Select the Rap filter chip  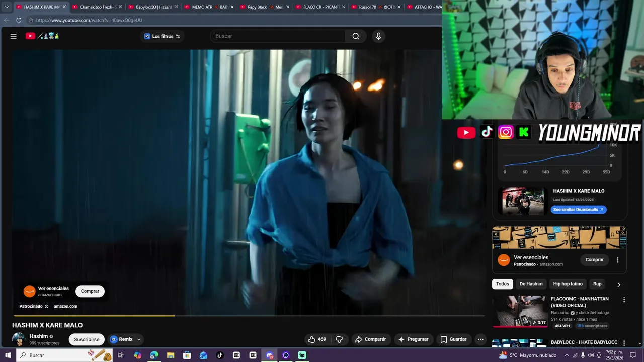pos(597,284)
